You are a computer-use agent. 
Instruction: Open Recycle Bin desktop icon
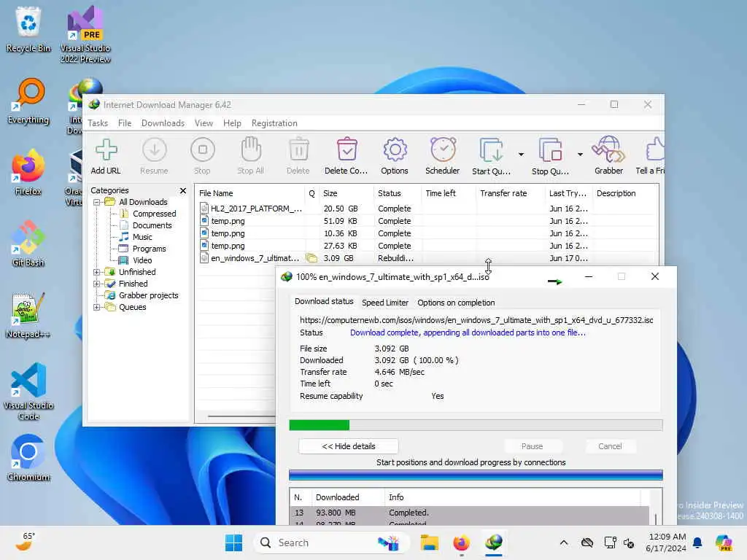[28, 29]
